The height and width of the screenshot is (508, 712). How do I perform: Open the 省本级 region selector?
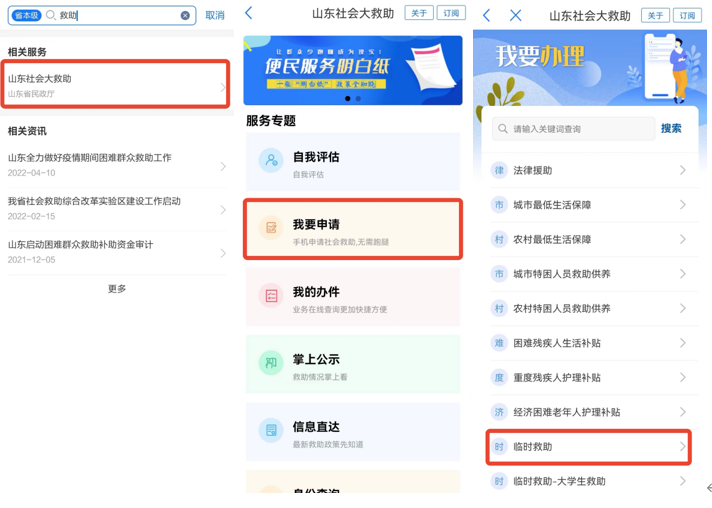coord(26,16)
